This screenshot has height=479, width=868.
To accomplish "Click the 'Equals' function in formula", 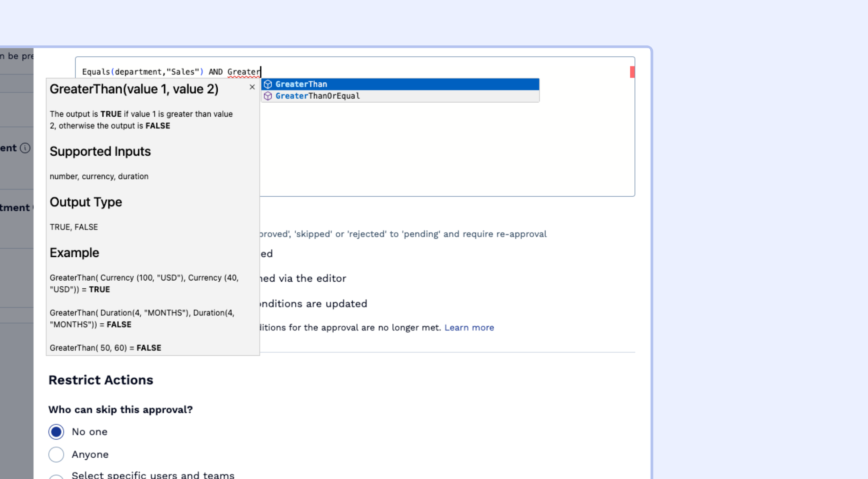I will tap(96, 72).
